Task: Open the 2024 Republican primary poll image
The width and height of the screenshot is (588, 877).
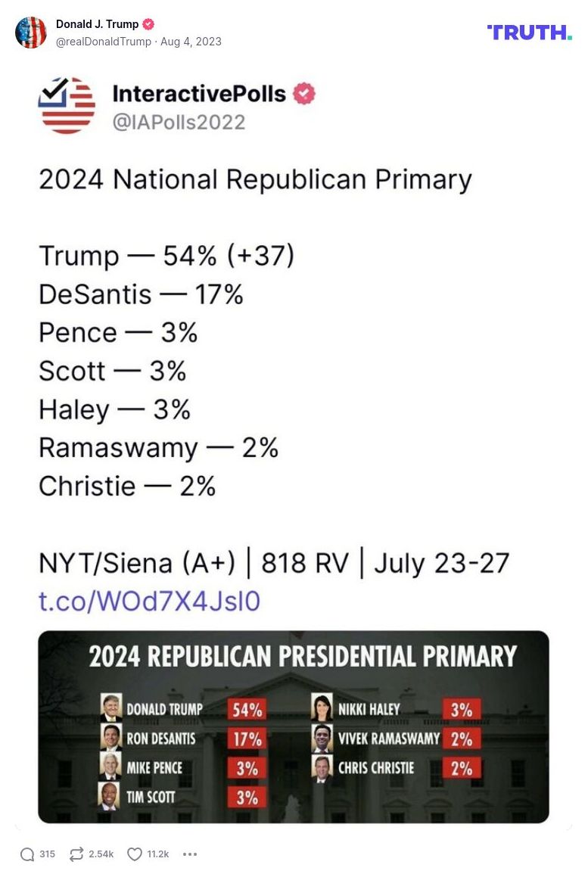Action: point(294,725)
